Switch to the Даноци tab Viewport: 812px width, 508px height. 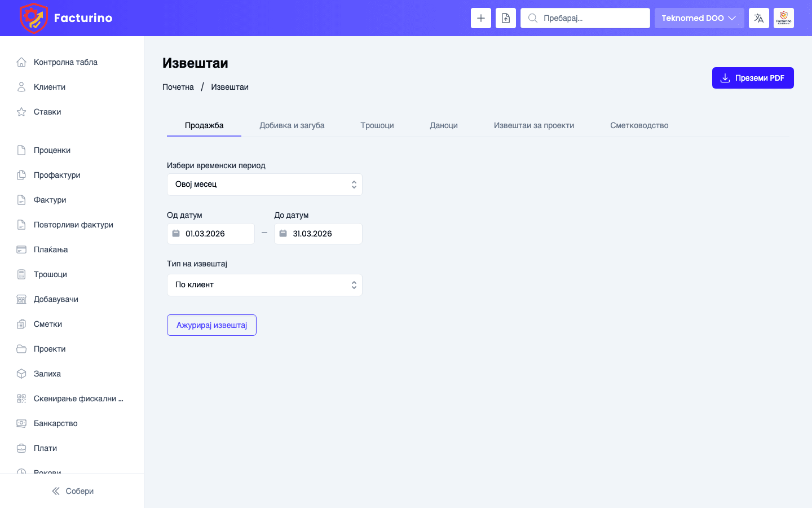point(444,125)
